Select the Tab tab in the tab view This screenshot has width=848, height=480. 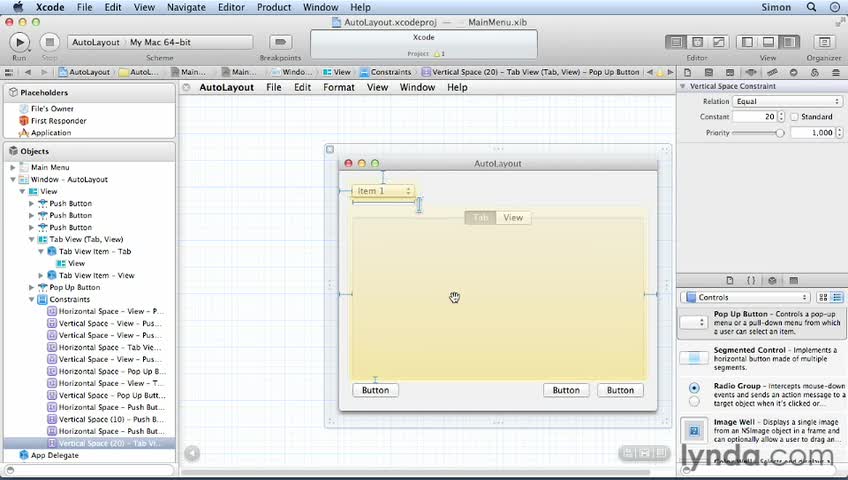point(480,218)
